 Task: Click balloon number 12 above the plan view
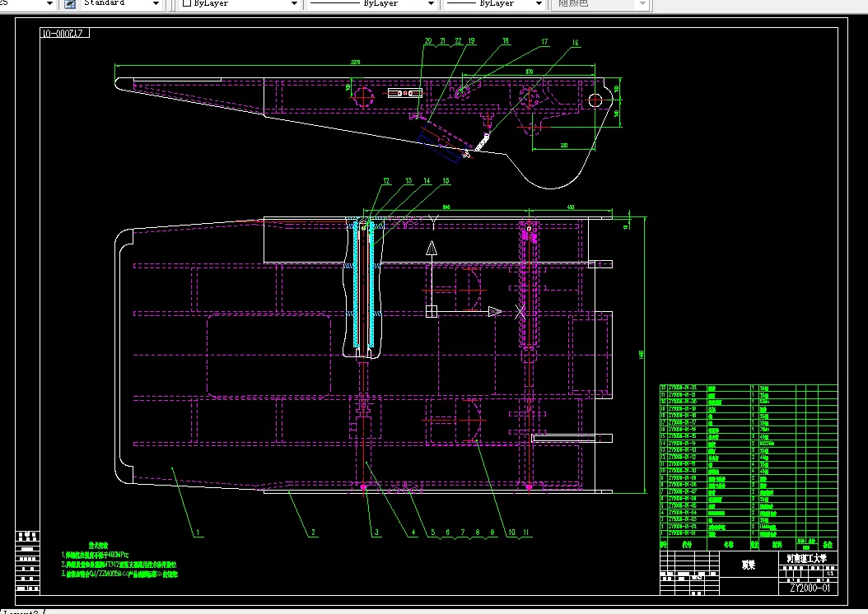click(386, 181)
